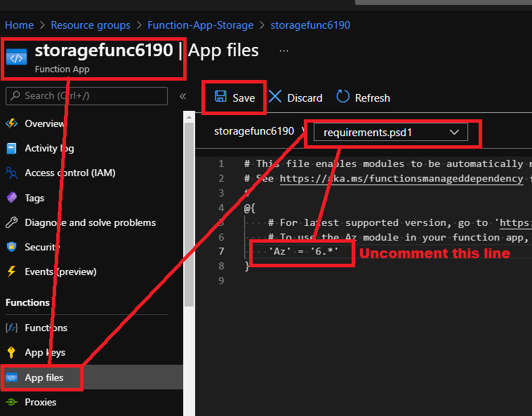Click the dropdown chevron arrow of file selector
Viewport: 532px width, 416px height.
(454, 132)
